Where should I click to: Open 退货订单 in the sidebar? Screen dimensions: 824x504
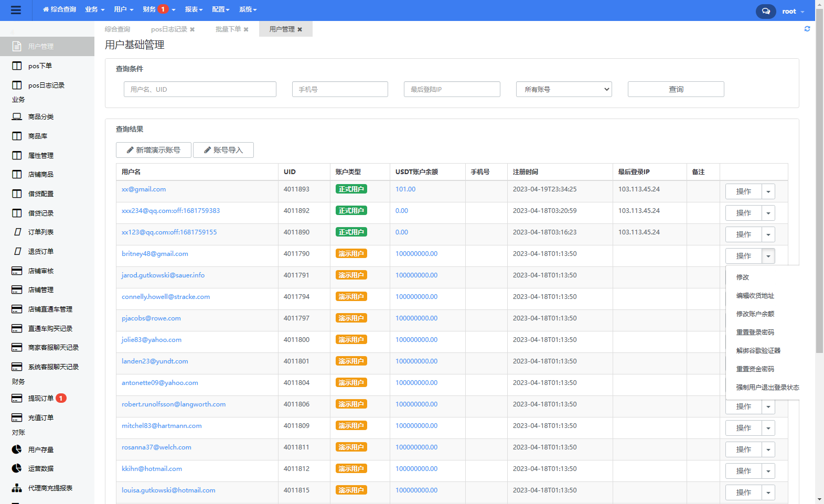[x=47, y=251]
